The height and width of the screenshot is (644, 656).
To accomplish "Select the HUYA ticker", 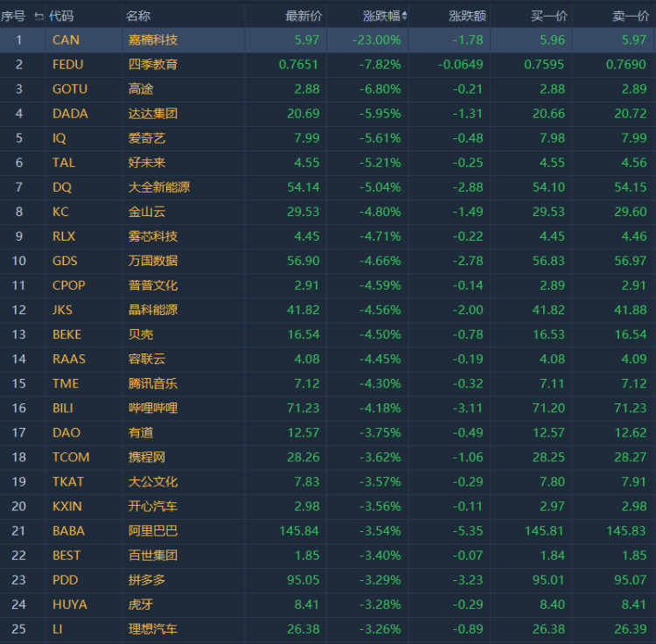I will 69,605.
